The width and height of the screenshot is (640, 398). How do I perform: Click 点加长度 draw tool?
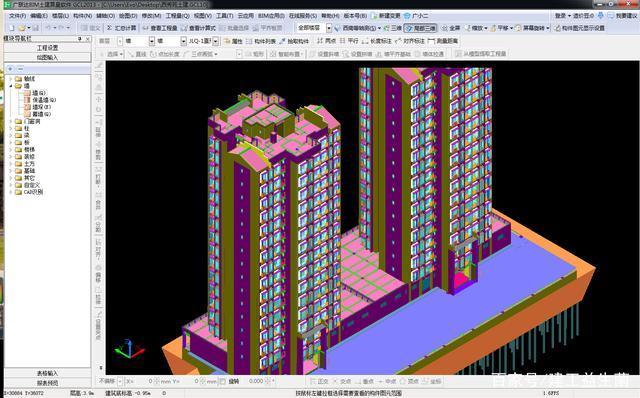click(x=164, y=54)
